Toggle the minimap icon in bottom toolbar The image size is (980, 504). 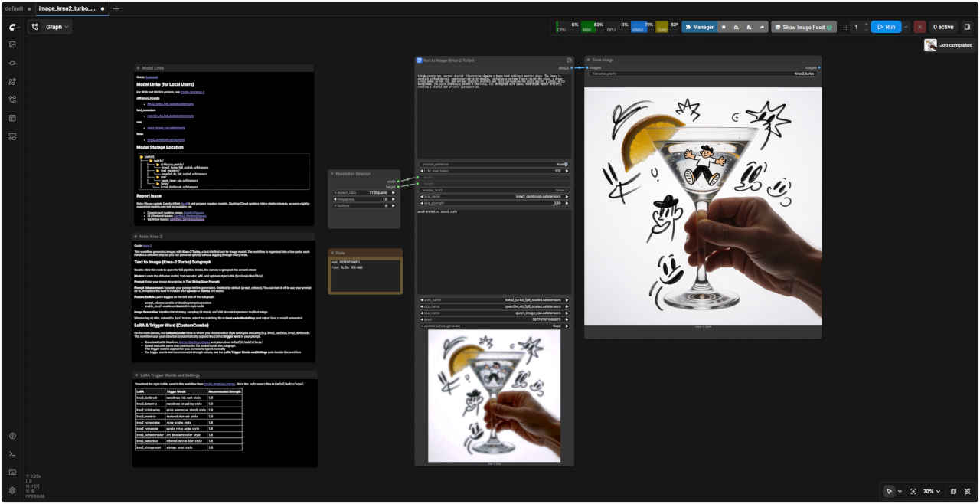[x=953, y=491]
